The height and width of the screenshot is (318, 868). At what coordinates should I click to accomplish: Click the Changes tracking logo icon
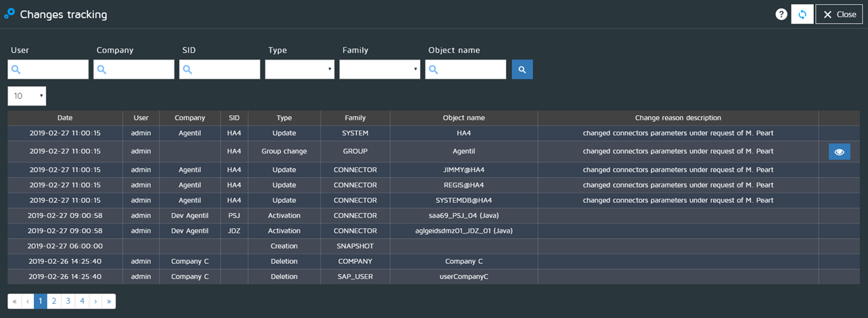[9, 14]
